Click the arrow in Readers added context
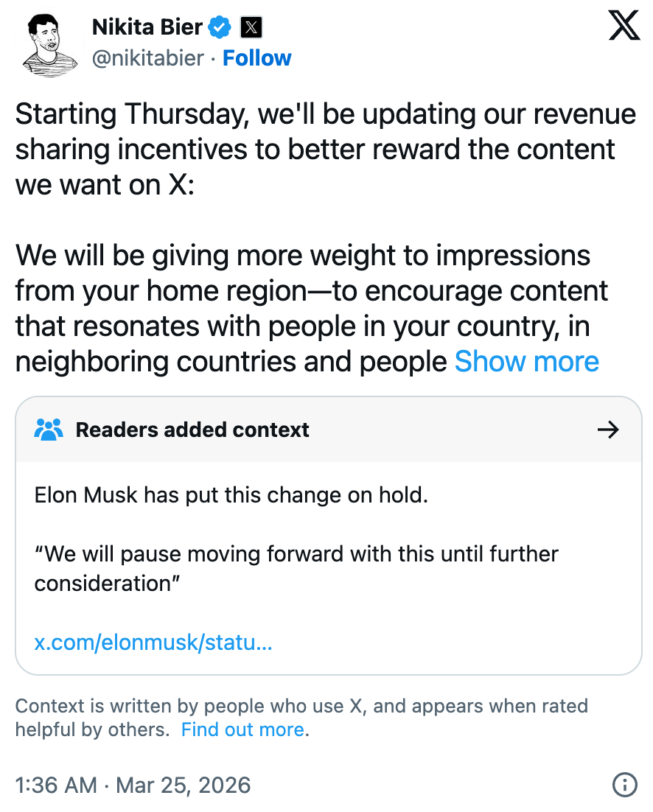 (608, 430)
